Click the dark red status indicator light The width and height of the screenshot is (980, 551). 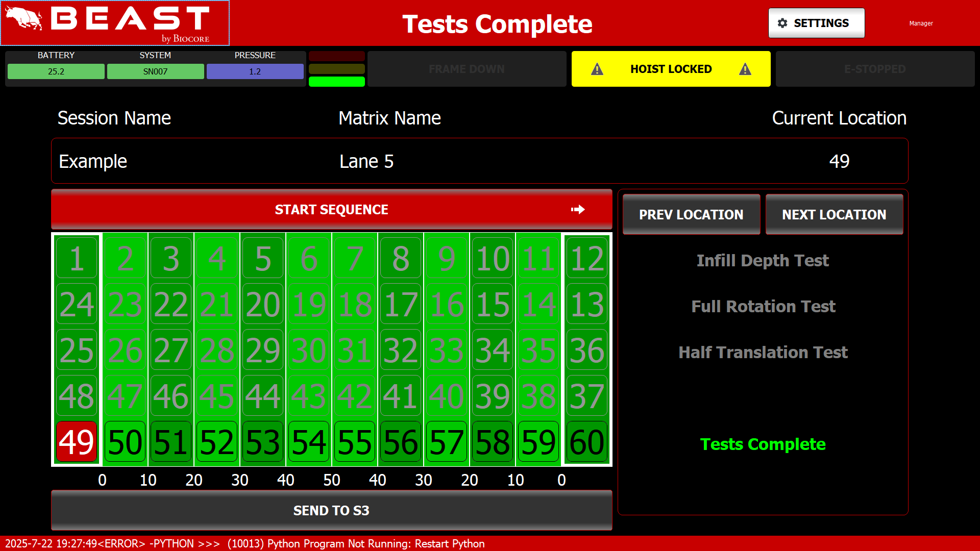(336, 56)
